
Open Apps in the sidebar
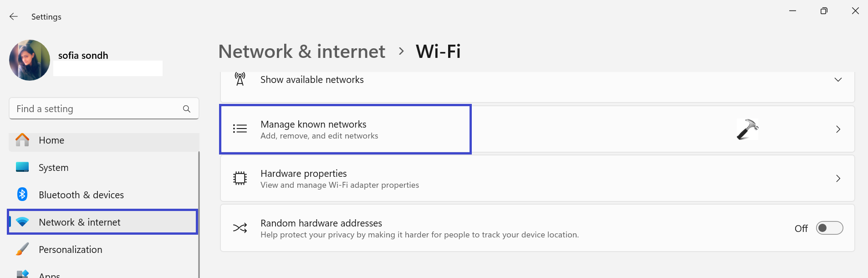click(x=49, y=275)
